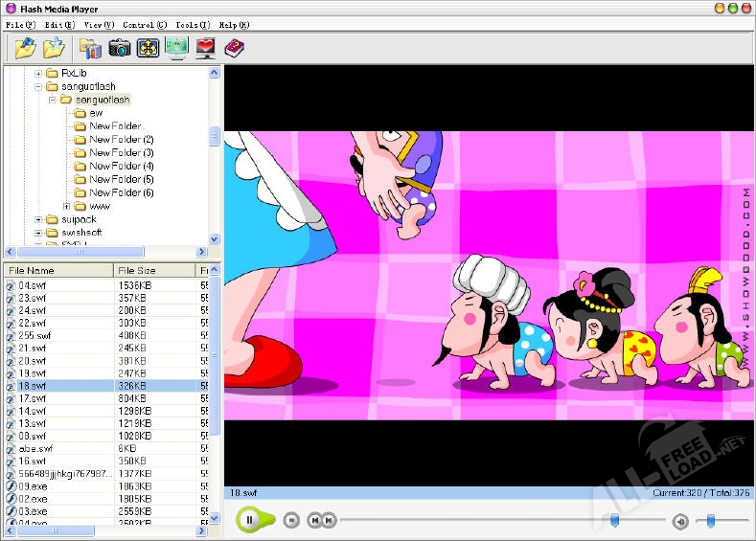Click the green monitor toolbar icon
Screen dimensions: 756x541
coord(176,47)
